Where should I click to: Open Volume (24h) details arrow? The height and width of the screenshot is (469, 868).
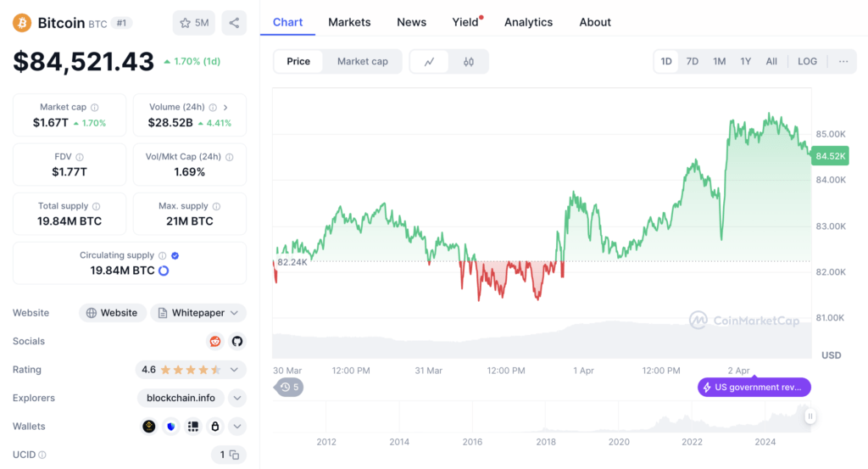pos(225,108)
